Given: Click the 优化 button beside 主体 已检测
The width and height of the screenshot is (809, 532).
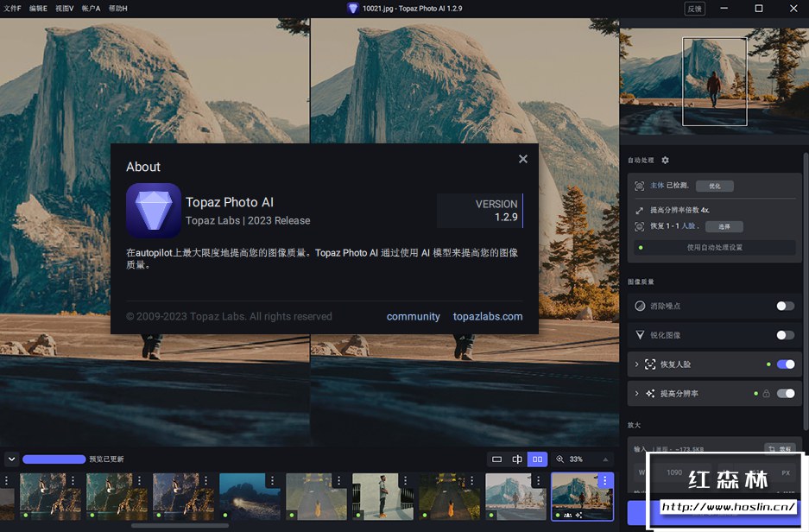Looking at the screenshot, I should pos(715,186).
